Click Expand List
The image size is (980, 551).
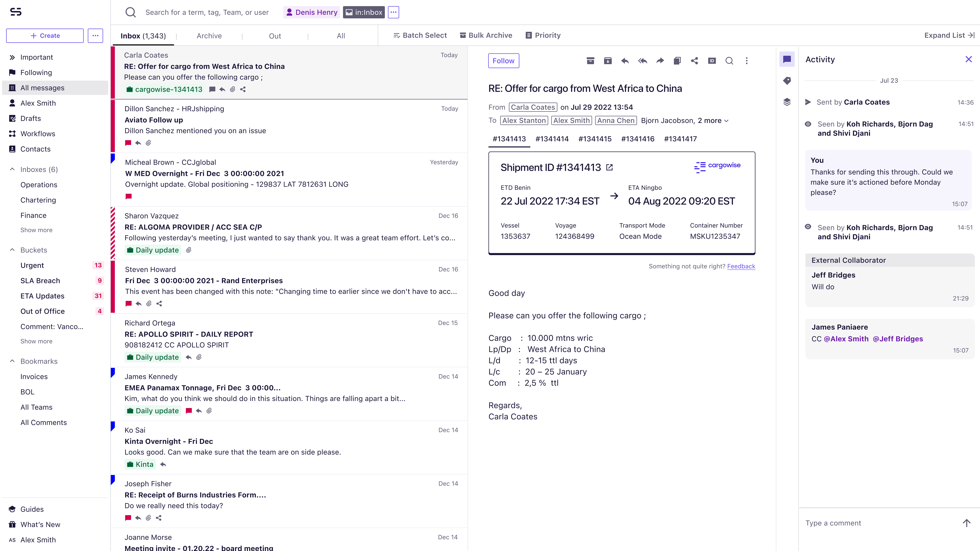(x=950, y=35)
